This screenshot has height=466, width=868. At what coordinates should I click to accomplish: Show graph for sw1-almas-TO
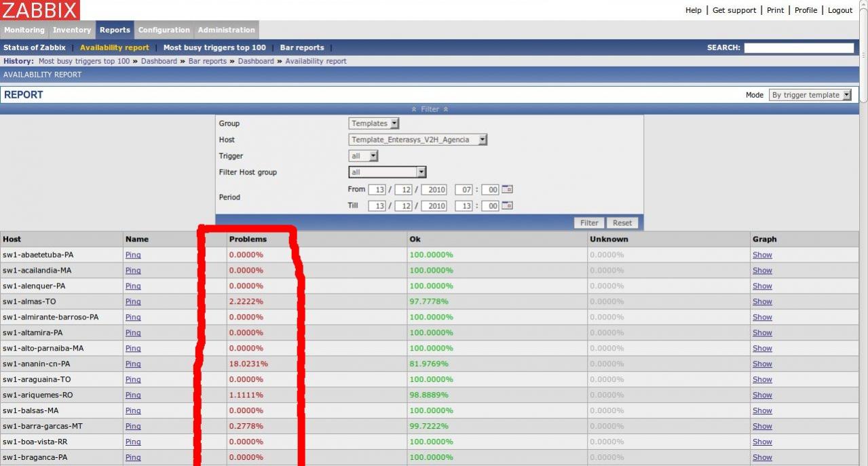pos(762,302)
